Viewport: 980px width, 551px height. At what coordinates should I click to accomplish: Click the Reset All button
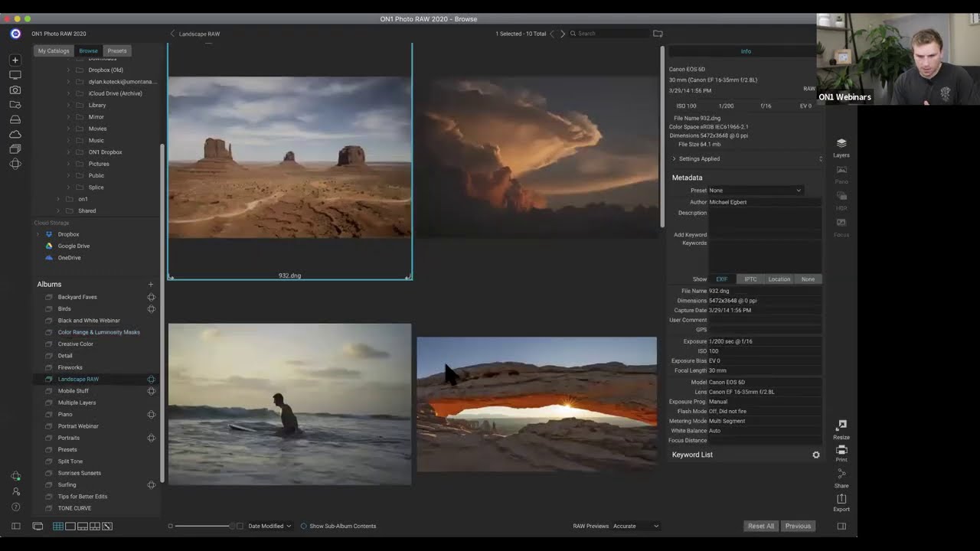pos(761,527)
